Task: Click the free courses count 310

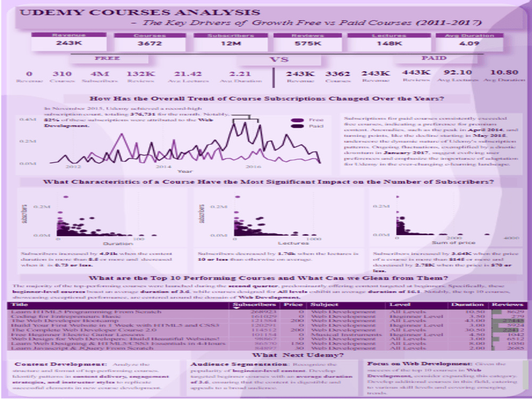Action: pyautogui.click(x=62, y=74)
